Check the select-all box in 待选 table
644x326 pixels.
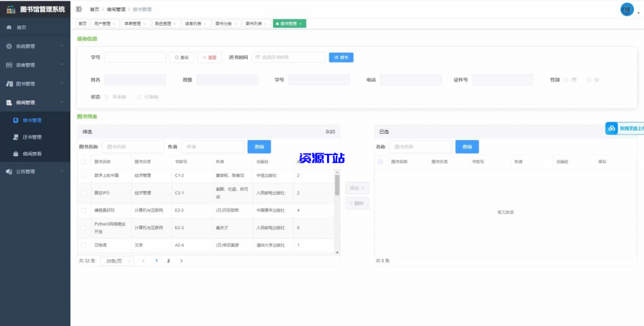pos(84,162)
